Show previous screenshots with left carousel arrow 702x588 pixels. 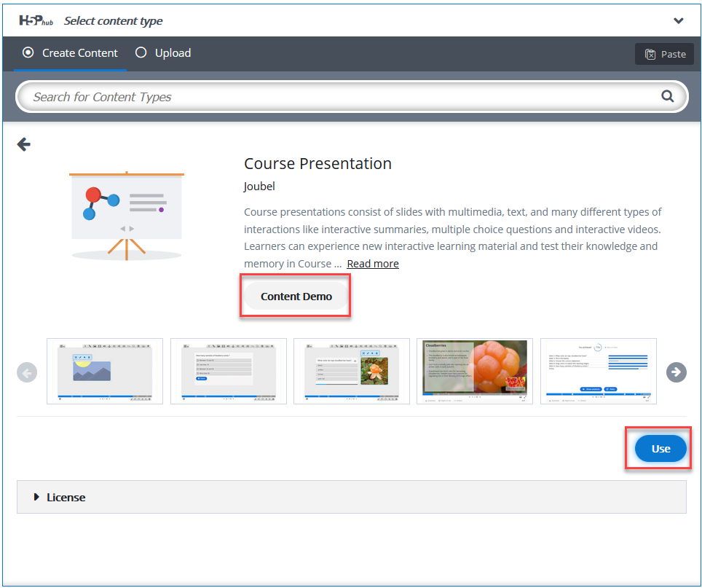click(x=27, y=372)
